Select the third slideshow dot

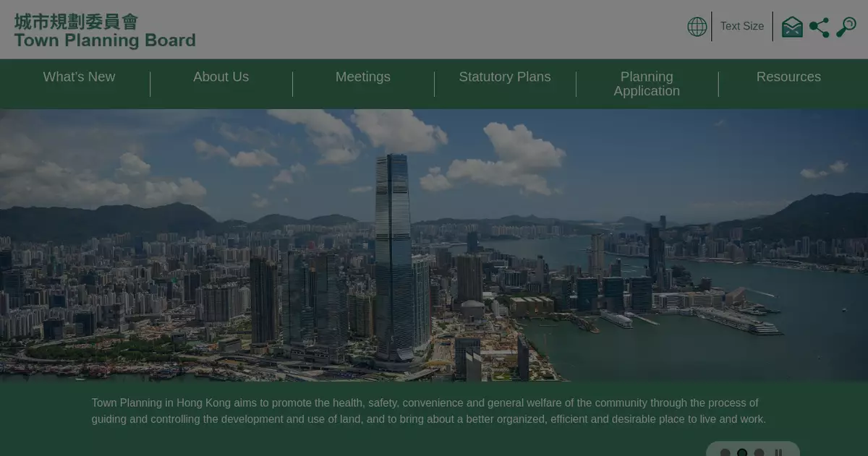click(759, 453)
